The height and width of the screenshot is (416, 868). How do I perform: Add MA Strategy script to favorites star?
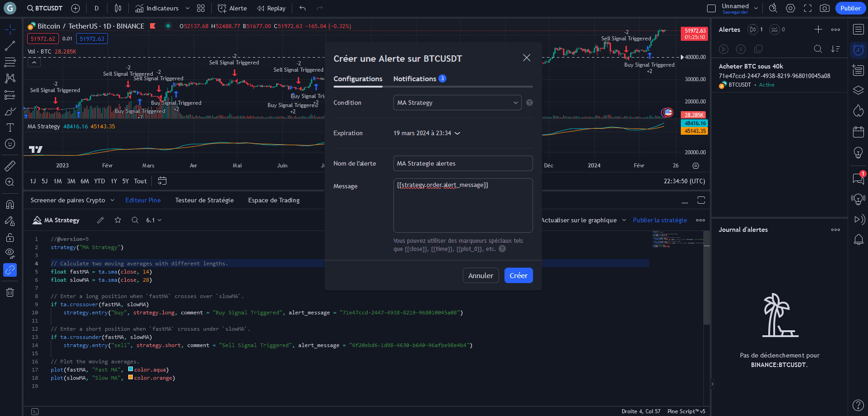pos(118,220)
